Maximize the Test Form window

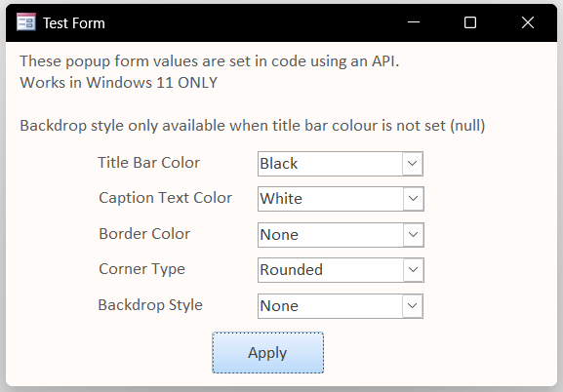pos(470,22)
